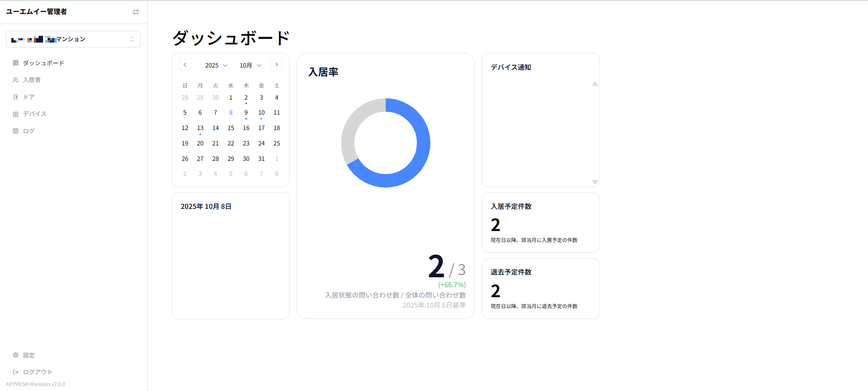Open the 入居者 menu item

[x=32, y=80]
